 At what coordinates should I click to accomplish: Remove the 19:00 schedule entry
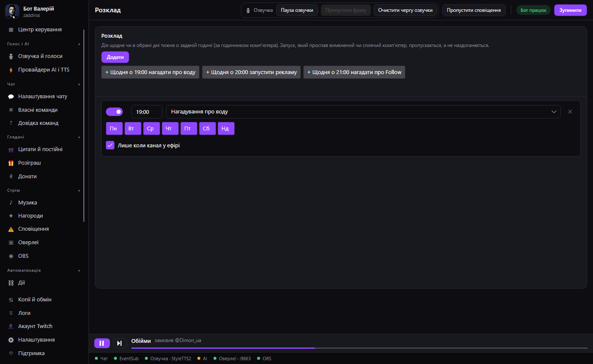570,112
